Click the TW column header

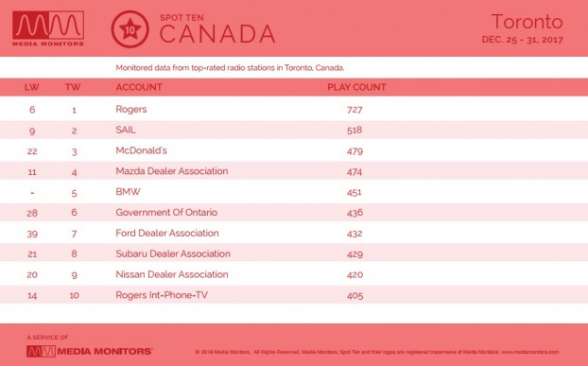pos(73,87)
